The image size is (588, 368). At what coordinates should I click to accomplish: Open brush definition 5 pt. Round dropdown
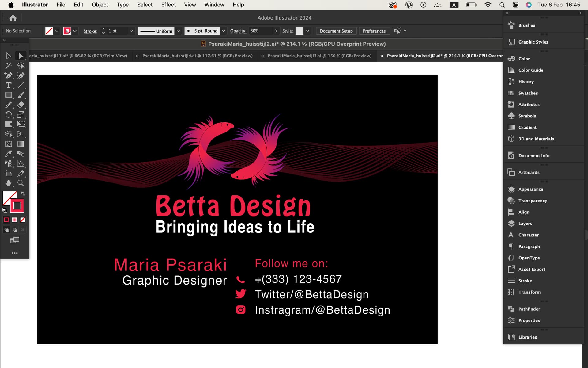tap(224, 31)
